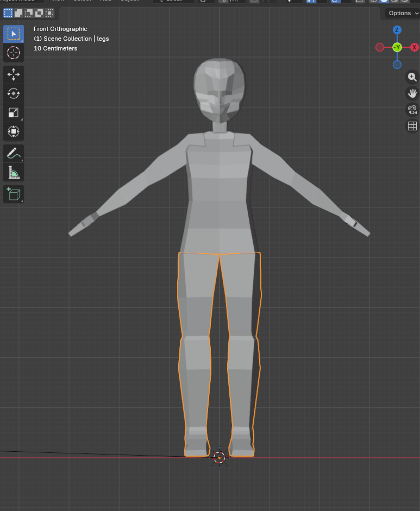Viewport: 420px width, 511px height.
Task: Set selection mode to invert selection
Action: [39, 13]
